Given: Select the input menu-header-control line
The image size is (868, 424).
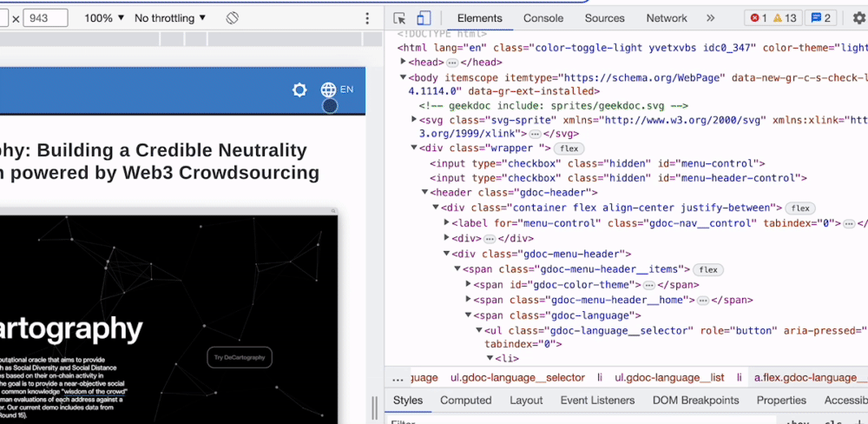Looking at the screenshot, I should point(618,178).
